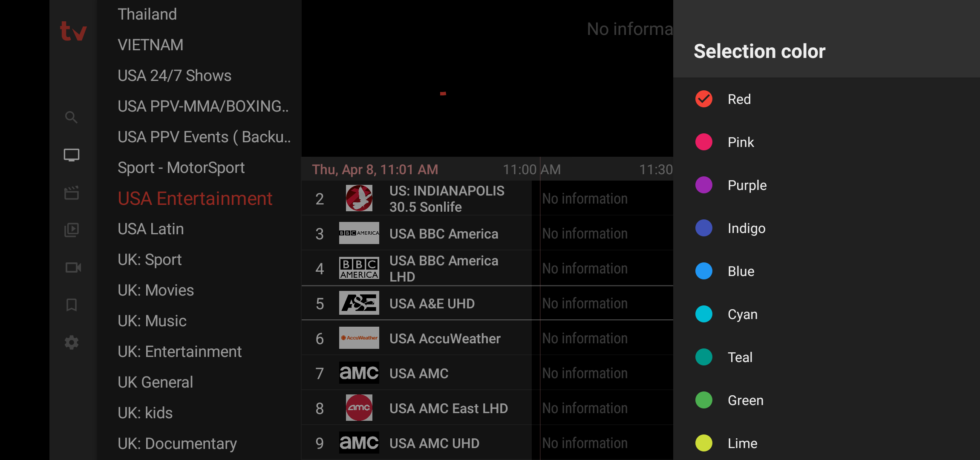The width and height of the screenshot is (980, 460).
Task: Select the Thailand category
Action: 199,14
